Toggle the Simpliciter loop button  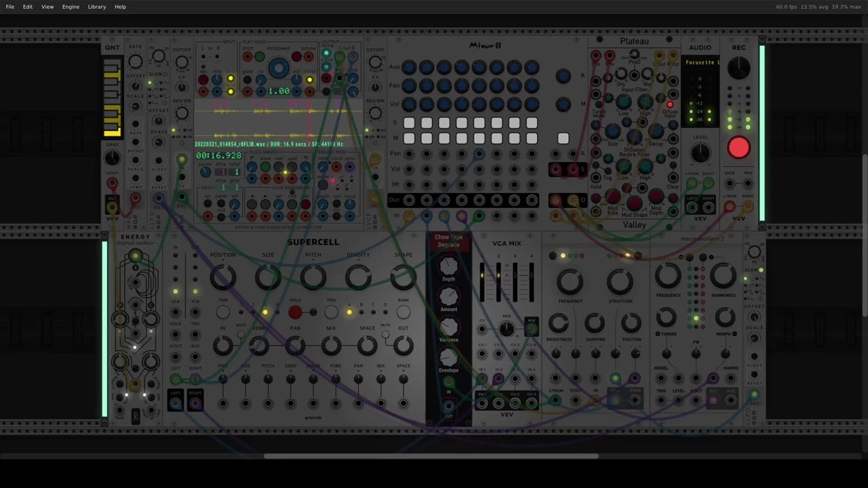coord(310,80)
